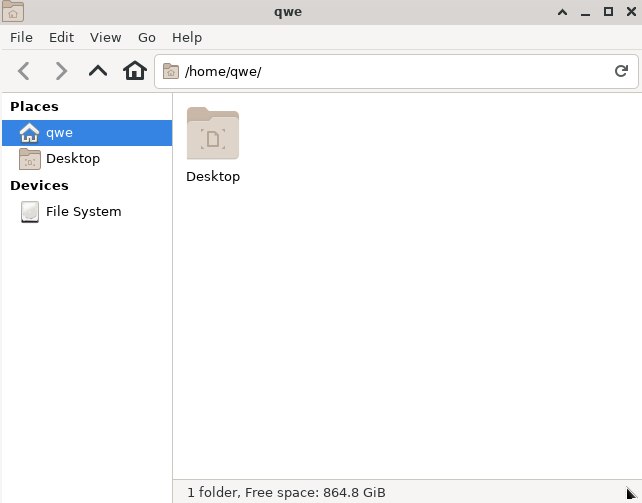Viewport: 642px width, 503px height.
Task: Open the View menu
Action: tap(106, 38)
